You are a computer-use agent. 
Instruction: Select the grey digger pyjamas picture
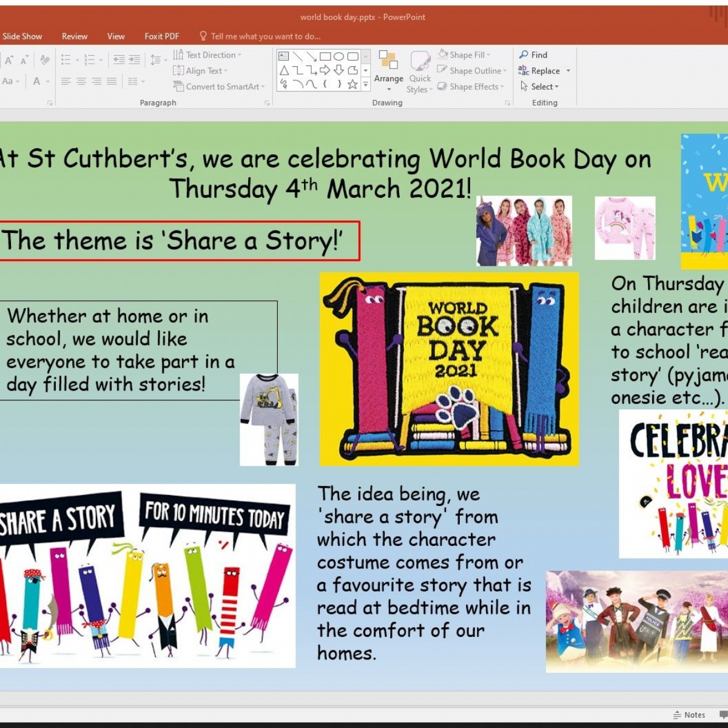pos(269,420)
